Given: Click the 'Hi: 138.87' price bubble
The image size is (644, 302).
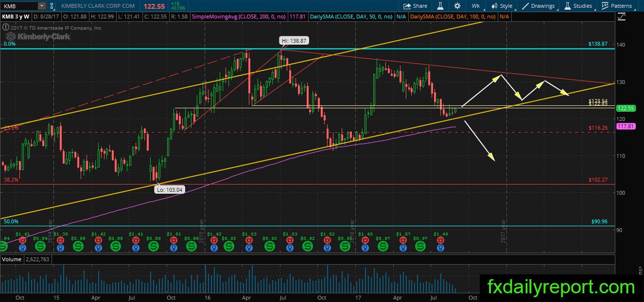Looking at the screenshot, I should pos(294,41).
